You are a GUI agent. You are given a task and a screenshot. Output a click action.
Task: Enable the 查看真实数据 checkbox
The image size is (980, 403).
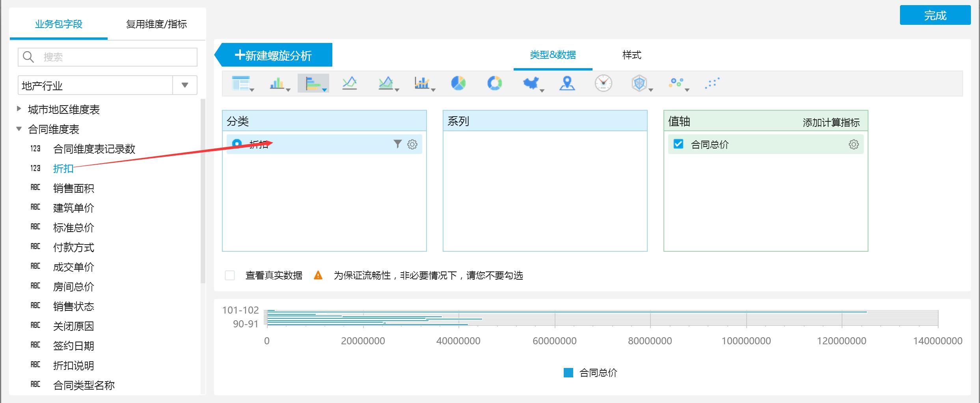point(230,276)
